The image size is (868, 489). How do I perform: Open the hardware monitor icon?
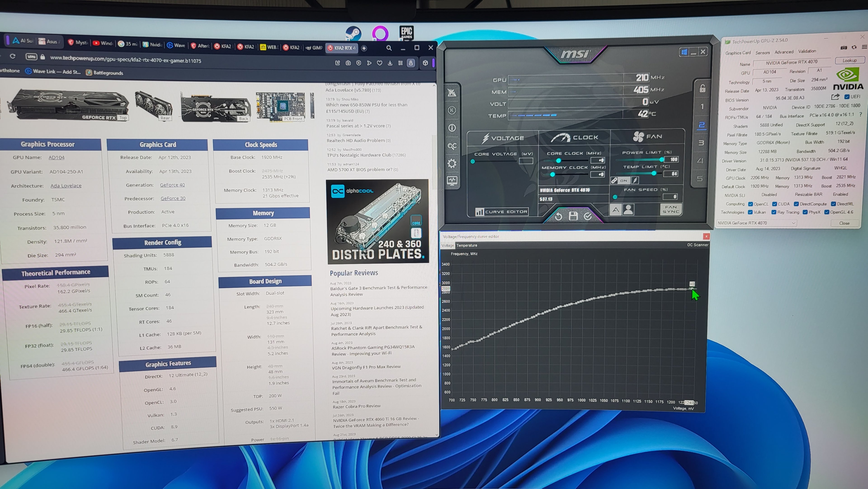[452, 180]
